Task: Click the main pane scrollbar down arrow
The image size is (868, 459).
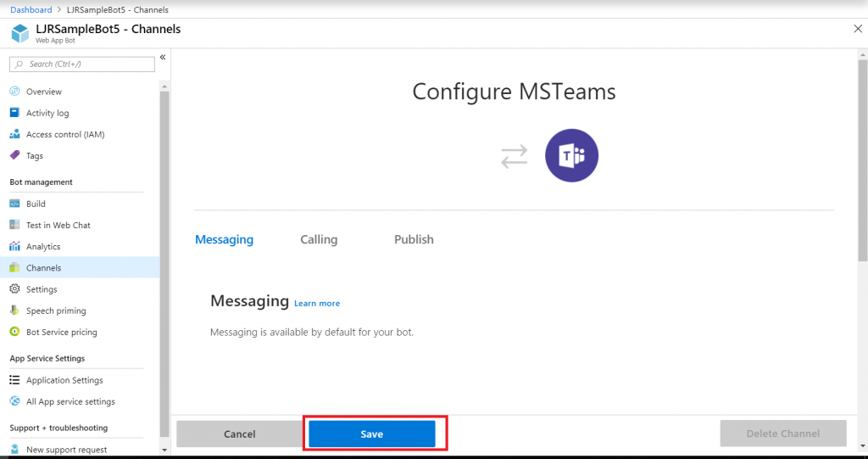Action: (863, 446)
